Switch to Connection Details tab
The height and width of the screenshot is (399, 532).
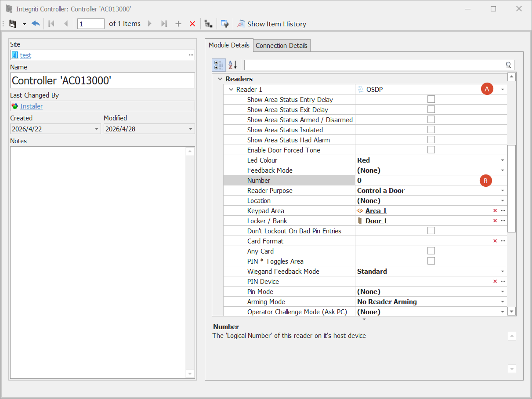click(282, 45)
